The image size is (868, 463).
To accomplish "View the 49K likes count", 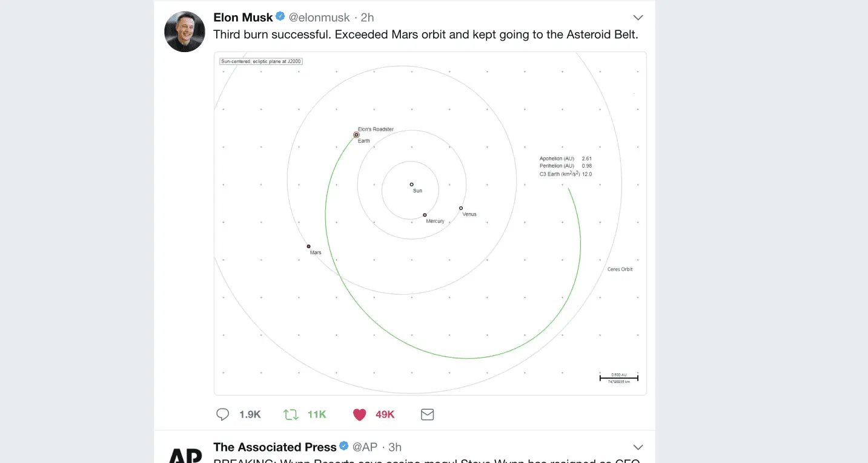I will [x=385, y=415].
